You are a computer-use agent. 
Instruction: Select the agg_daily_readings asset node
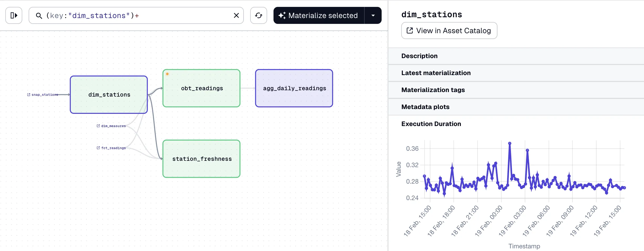pyautogui.click(x=294, y=88)
